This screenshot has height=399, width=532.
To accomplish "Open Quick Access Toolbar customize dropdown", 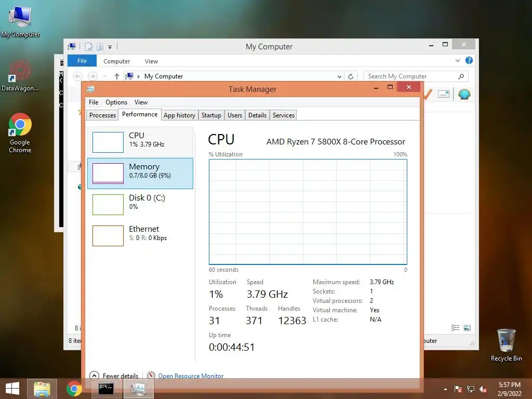I will pyautogui.click(x=110, y=47).
